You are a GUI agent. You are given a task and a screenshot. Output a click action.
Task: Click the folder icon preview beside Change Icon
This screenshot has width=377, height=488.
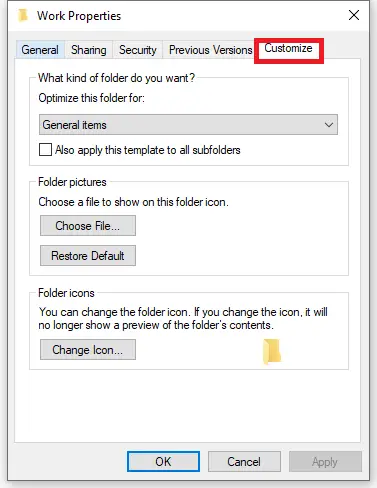click(x=272, y=351)
